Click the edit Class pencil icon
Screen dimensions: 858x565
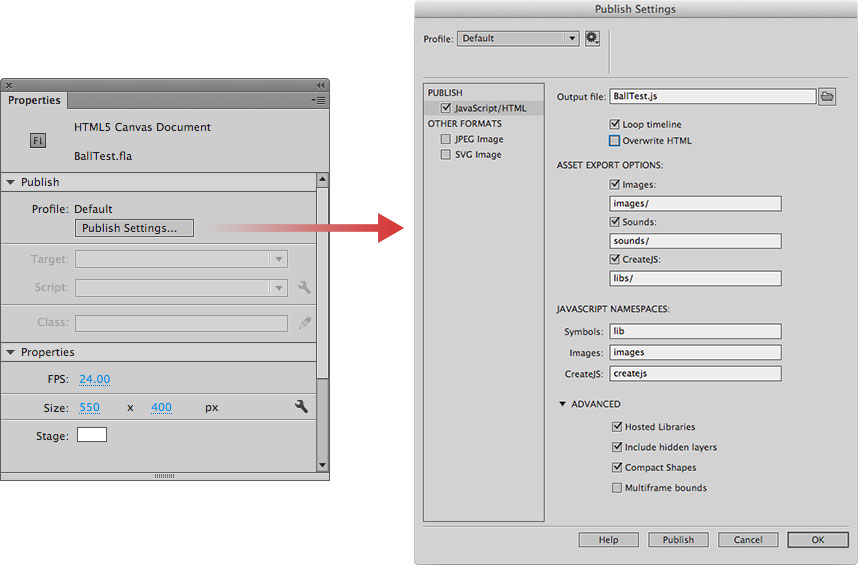point(305,323)
